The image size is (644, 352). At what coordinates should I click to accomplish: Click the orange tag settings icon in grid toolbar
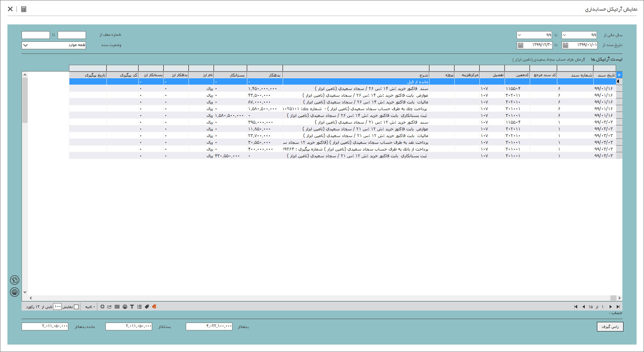(x=154, y=307)
